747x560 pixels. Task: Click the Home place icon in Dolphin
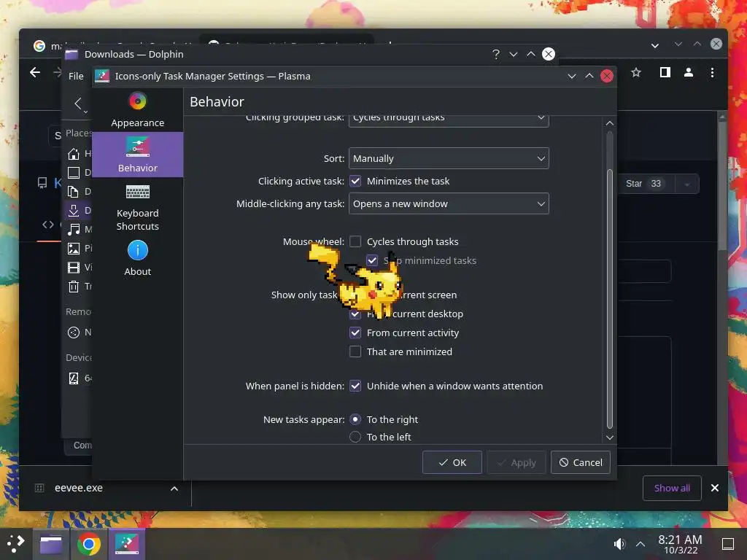click(x=74, y=153)
